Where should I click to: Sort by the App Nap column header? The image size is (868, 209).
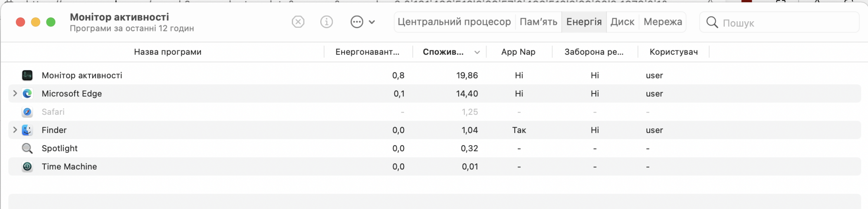pyautogui.click(x=518, y=52)
